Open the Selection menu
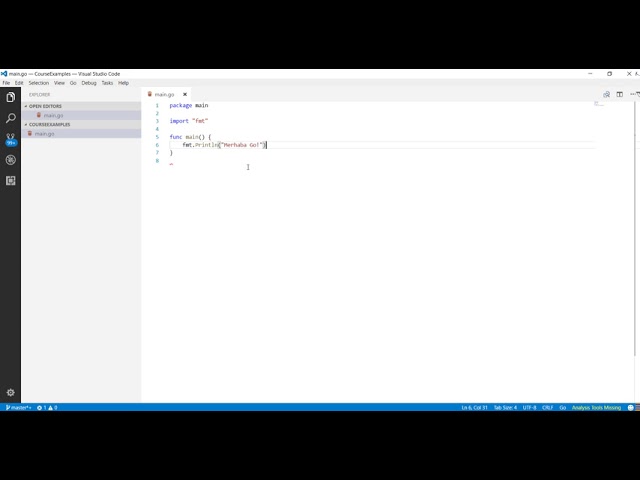This screenshot has width=640, height=480. 39,83
